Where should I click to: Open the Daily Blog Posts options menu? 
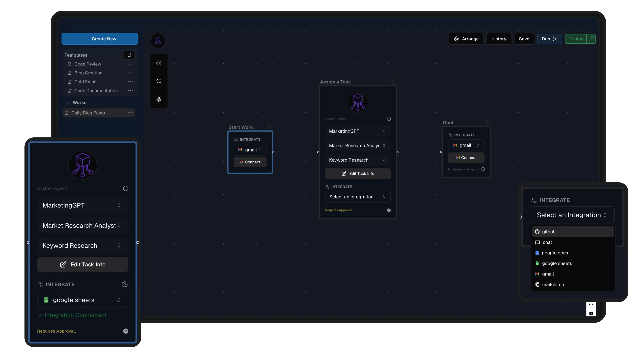click(130, 113)
